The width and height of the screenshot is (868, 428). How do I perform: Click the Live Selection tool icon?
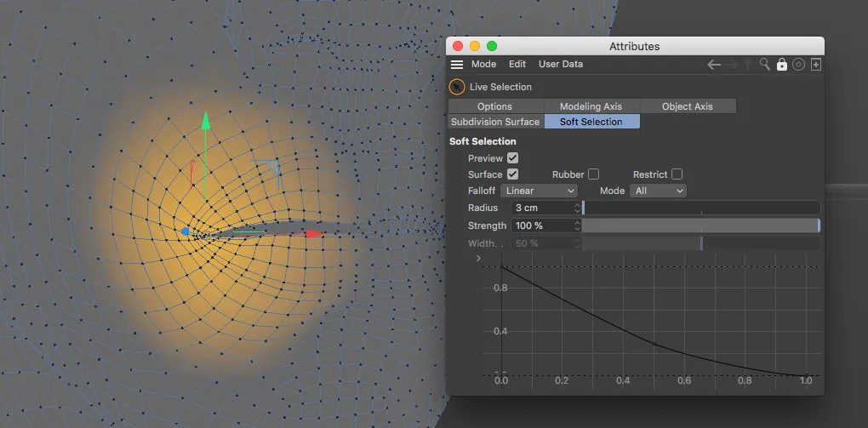[x=457, y=87]
